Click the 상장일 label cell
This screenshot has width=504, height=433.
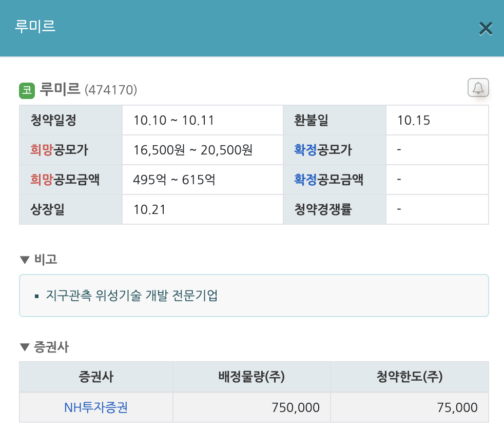(x=71, y=209)
